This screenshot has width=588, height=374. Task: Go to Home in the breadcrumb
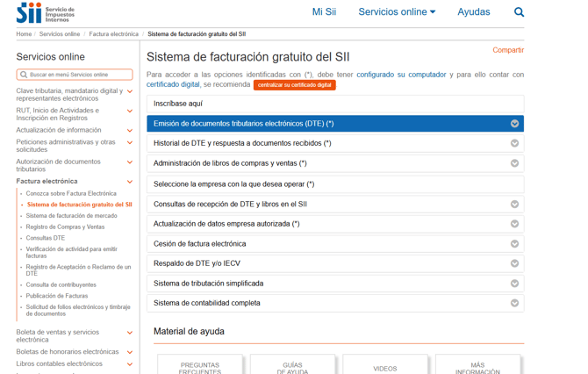click(24, 34)
